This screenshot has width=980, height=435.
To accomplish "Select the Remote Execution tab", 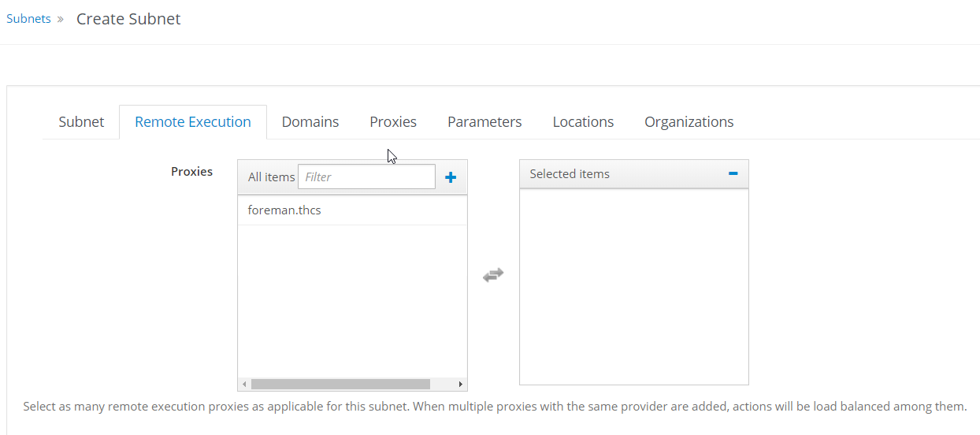I will pos(193,122).
